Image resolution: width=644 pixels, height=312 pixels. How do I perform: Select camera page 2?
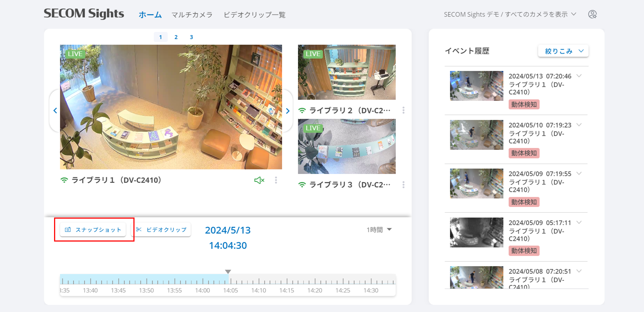(x=176, y=37)
